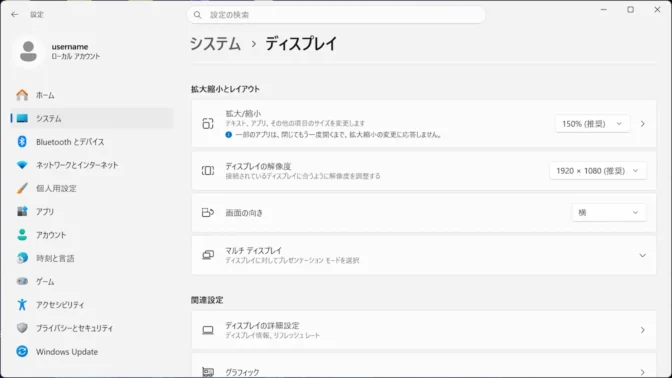Viewport: 672px width, 378px height.
Task: Open アクセシビリティ section
Action: pyautogui.click(x=92, y=305)
